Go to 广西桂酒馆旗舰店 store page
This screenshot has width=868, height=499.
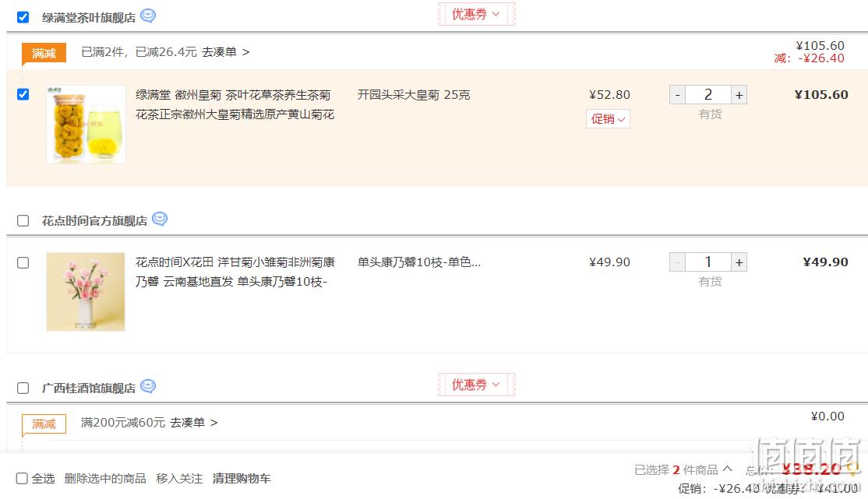click(x=89, y=388)
